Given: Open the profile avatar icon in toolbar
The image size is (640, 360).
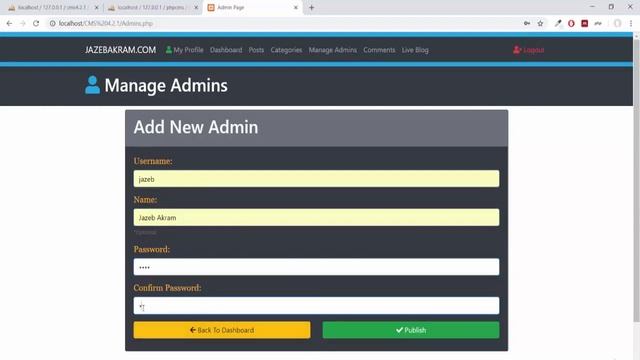Looking at the screenshot, I should pos(618,24).
